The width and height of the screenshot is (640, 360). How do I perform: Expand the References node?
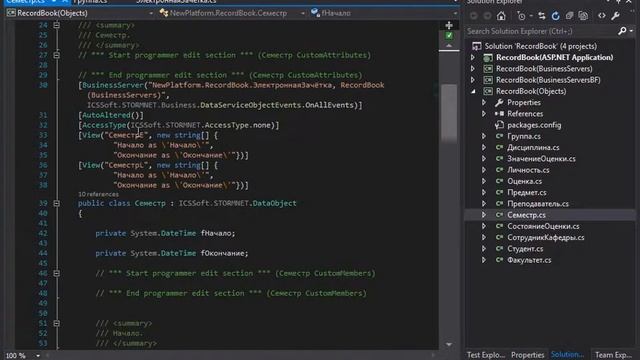point(484,114)
